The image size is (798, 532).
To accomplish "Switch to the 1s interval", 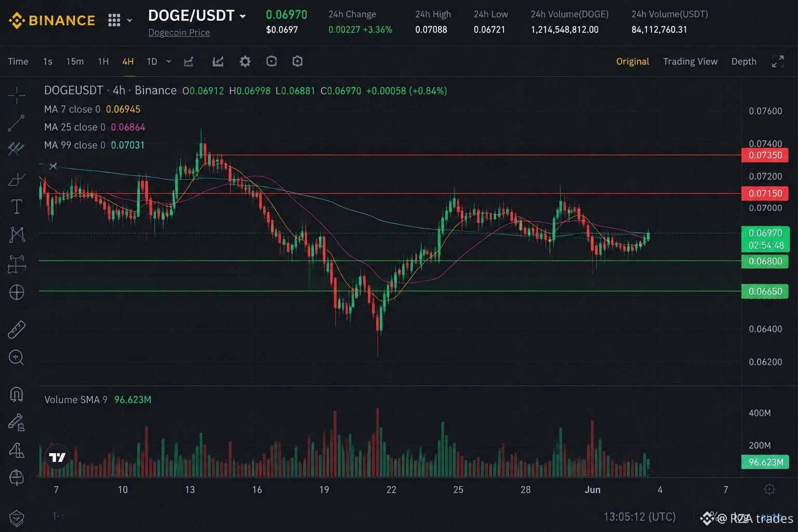I will click(x=48, y=61).
